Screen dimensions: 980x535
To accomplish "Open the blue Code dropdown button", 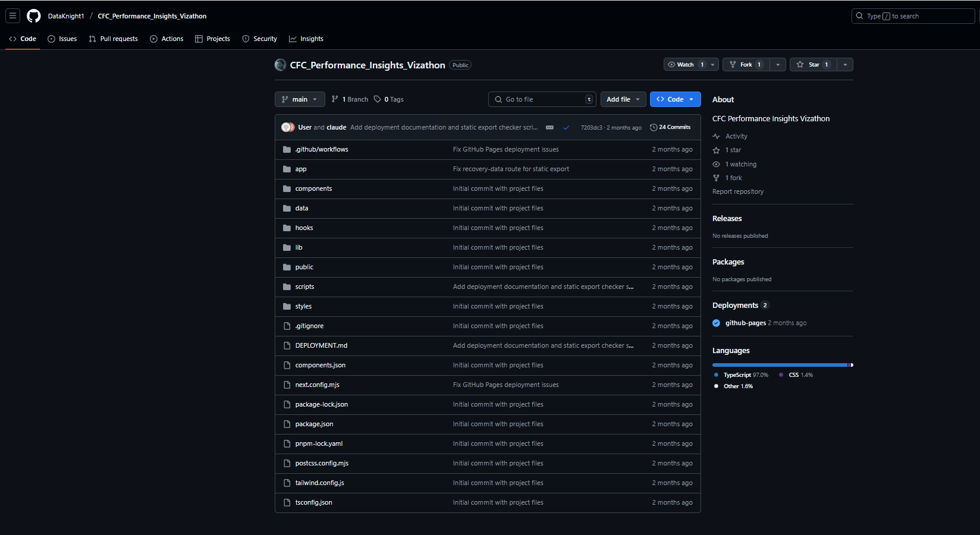I will point(675,99).
